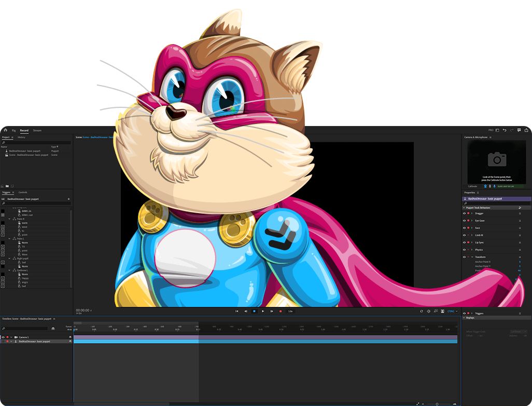Click the Undo arrow in the top right
Screen dimensions: 532x406
pos(504,130)
